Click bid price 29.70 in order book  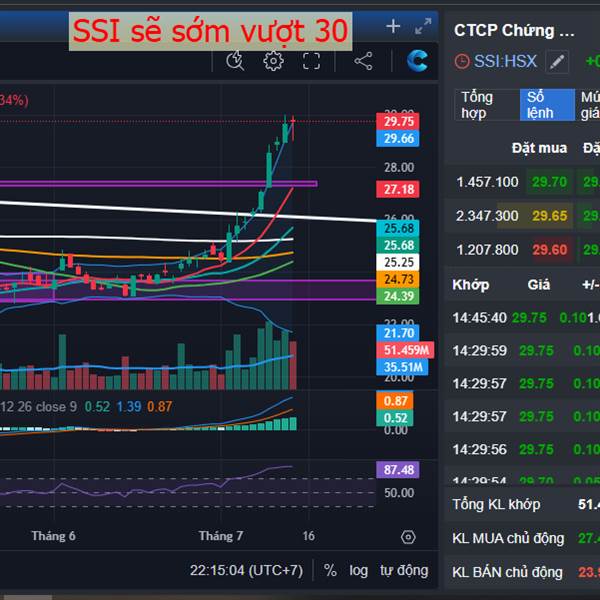pos(549,182)
